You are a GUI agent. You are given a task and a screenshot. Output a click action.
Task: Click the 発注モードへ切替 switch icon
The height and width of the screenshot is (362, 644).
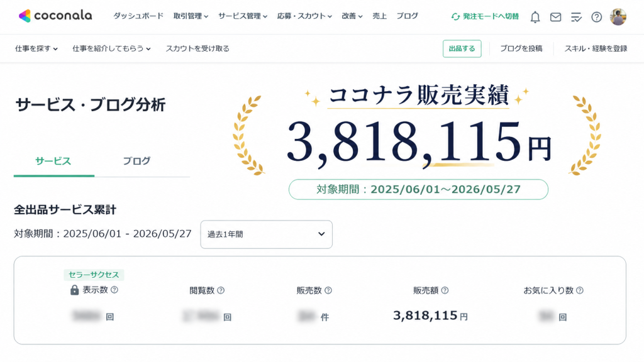(x=455, y=16)
